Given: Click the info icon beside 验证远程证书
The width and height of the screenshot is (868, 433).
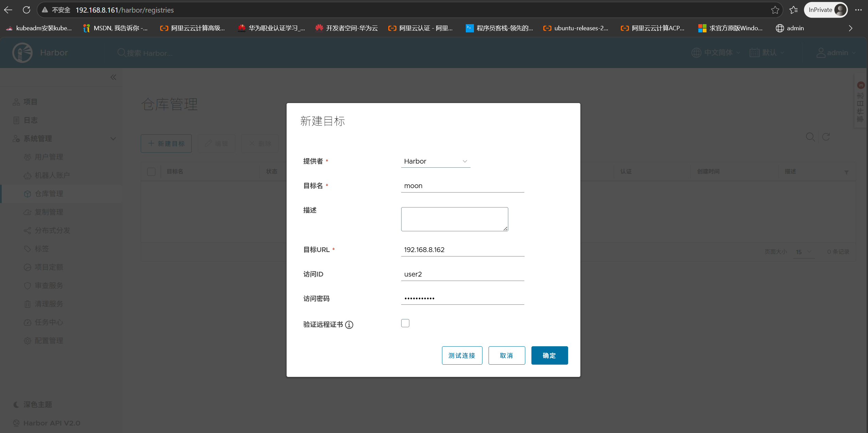Looking at the screenshot, I should tap(349, 325).
